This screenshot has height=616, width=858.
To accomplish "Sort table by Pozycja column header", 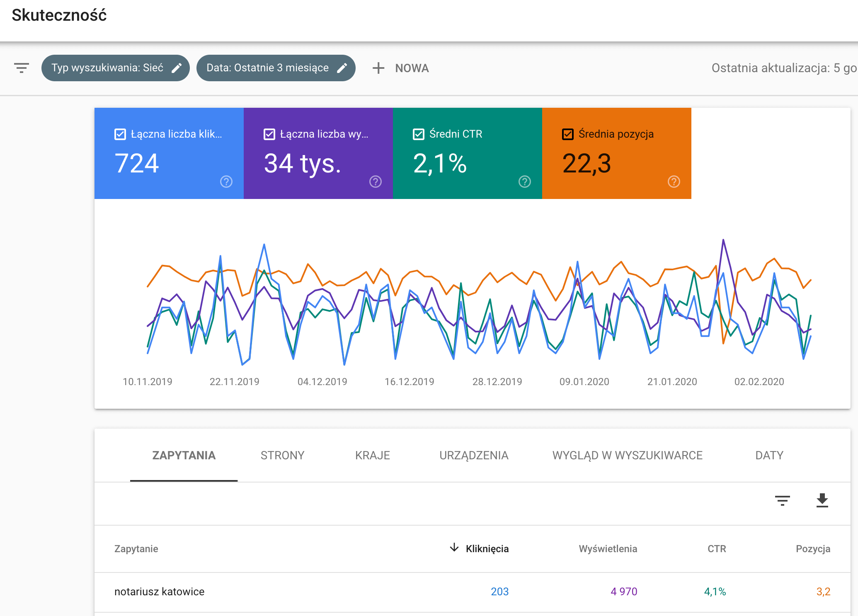I will [813, 549].
